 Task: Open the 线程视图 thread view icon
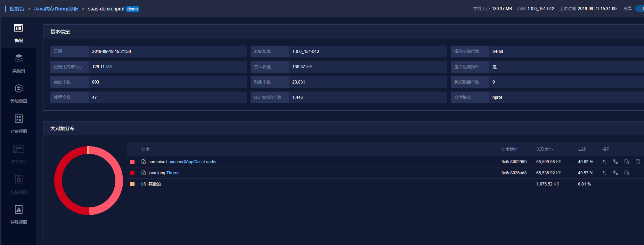click(19, 179)
